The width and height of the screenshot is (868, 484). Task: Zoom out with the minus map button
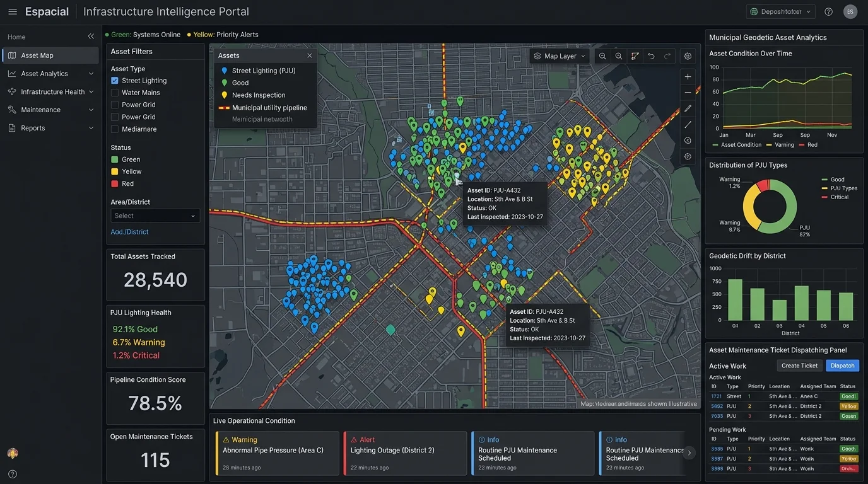point(688,92)
